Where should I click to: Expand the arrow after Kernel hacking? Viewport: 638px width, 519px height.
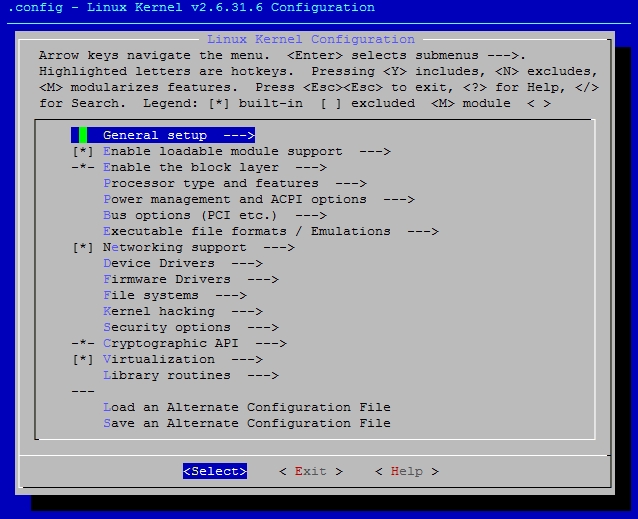tap(246, 312)
